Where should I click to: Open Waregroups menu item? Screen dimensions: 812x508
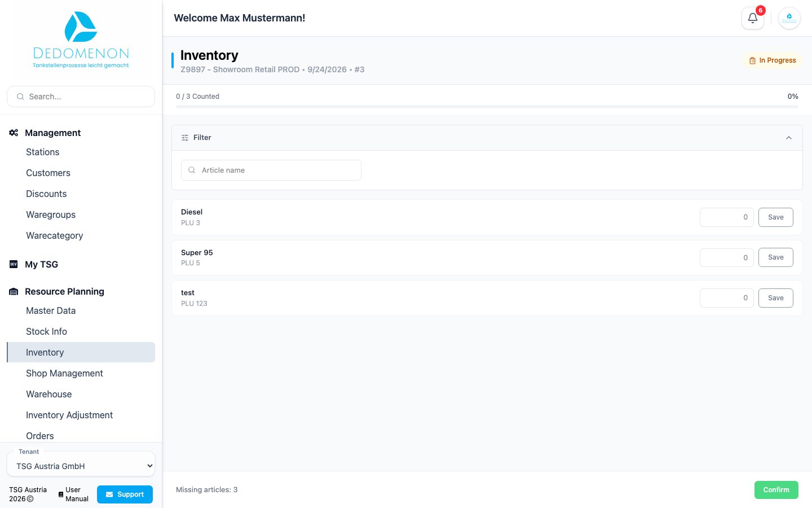pyautogui.click(x=51, y=214)
